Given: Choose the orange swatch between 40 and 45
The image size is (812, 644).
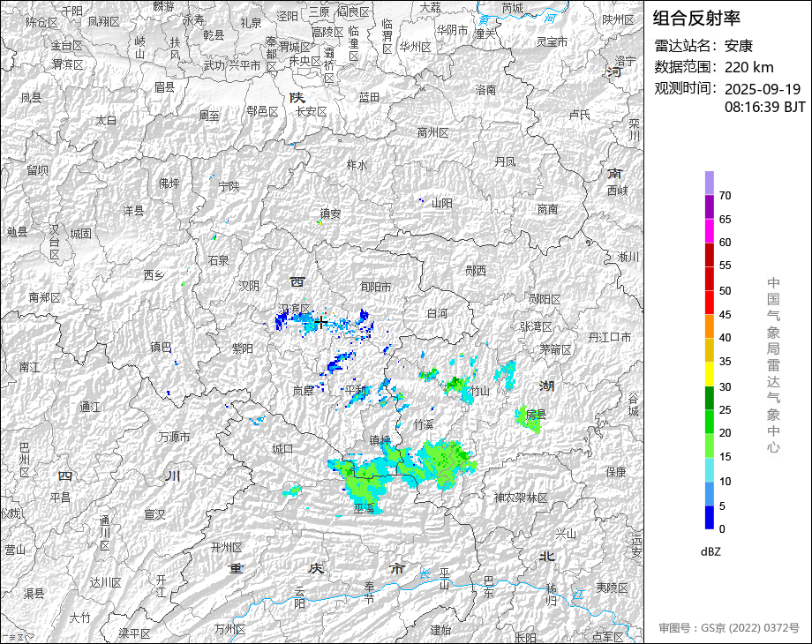Looking at the screenshot, I should (x=710, y=326).
